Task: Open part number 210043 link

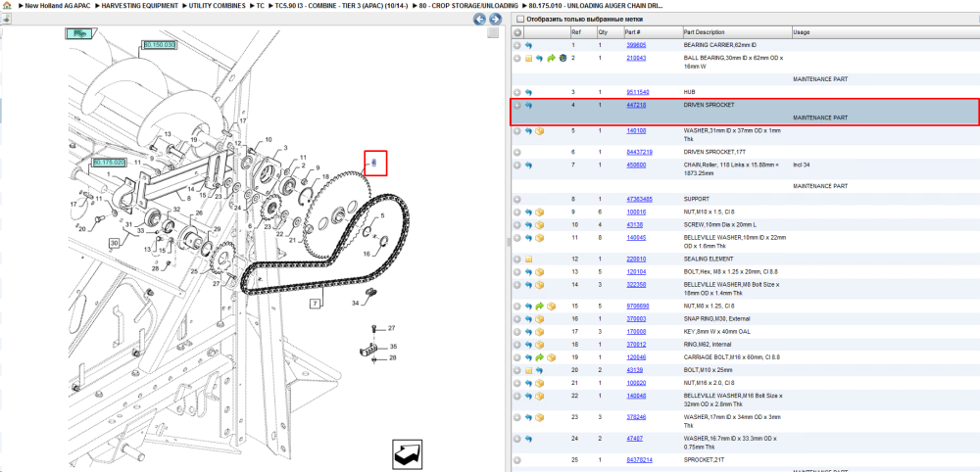Action: pyautogui.click(x=636, y=58)
